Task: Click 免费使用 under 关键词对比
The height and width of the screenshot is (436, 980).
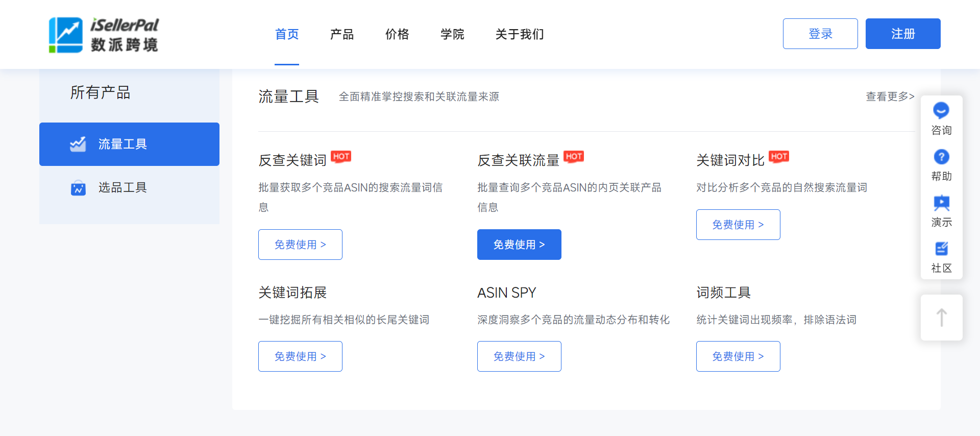Action: pos(738,225)
